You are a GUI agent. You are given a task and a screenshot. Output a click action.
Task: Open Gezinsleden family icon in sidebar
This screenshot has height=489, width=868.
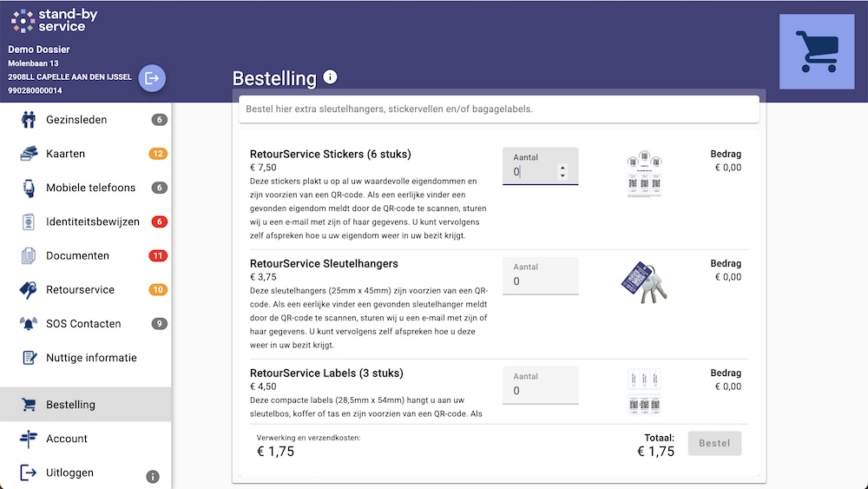point(29,120)
